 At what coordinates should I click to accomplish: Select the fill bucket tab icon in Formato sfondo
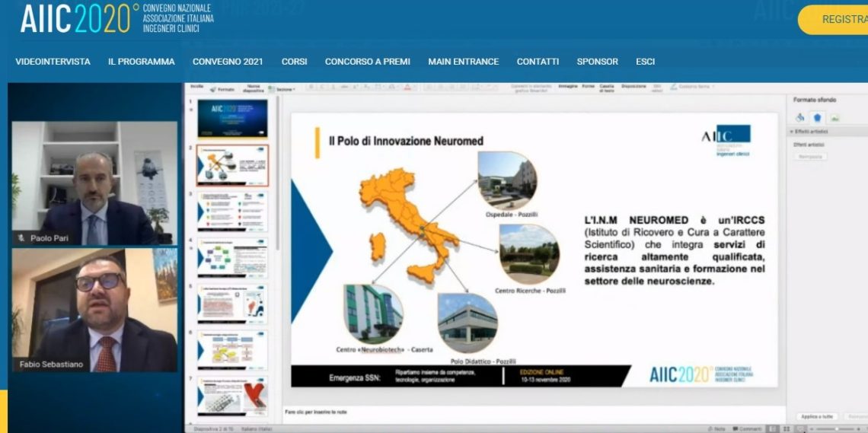click(799, 118)
